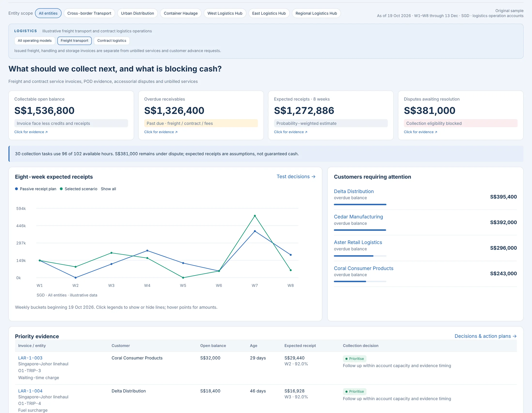The image size is (532, 413).
Task: Click Show all chart lines
Action: pos(108,189)
